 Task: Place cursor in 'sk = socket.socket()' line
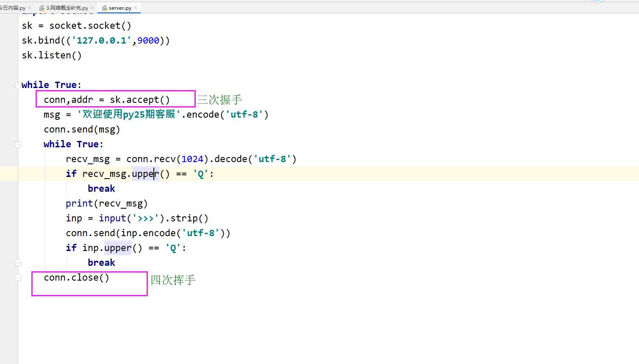point(77,26)
